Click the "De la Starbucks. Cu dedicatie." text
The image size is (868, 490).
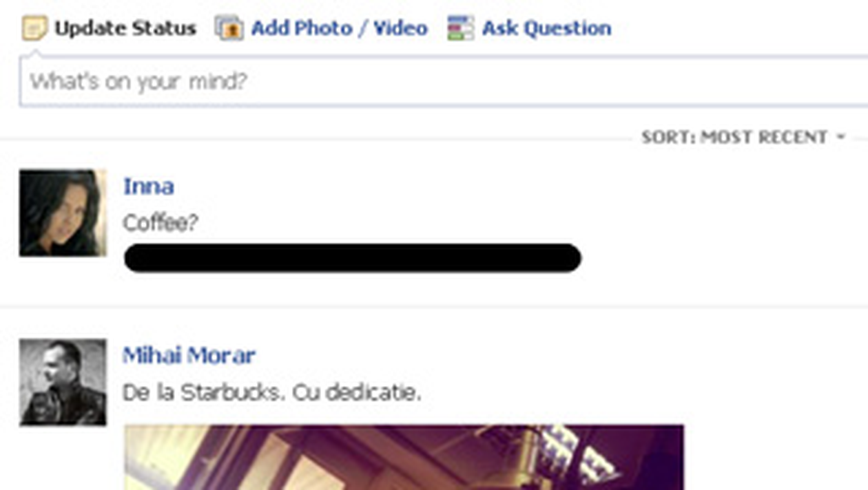point(271,393)
